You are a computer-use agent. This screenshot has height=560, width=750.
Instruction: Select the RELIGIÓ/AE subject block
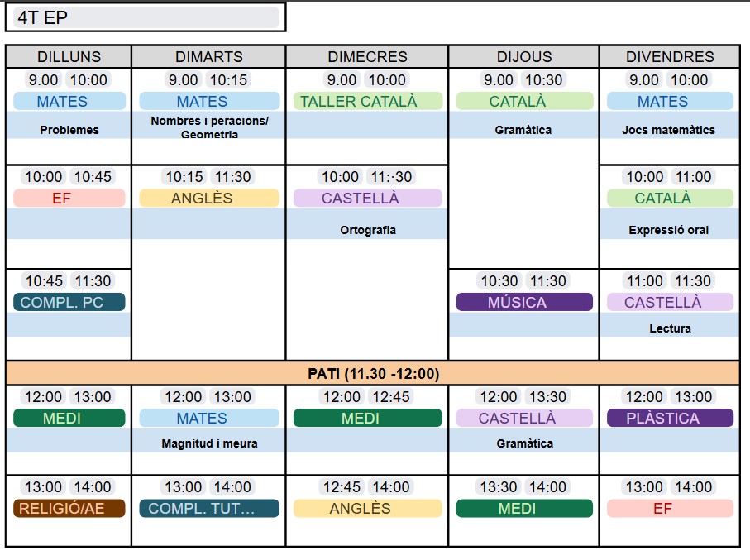coord(69,509)
